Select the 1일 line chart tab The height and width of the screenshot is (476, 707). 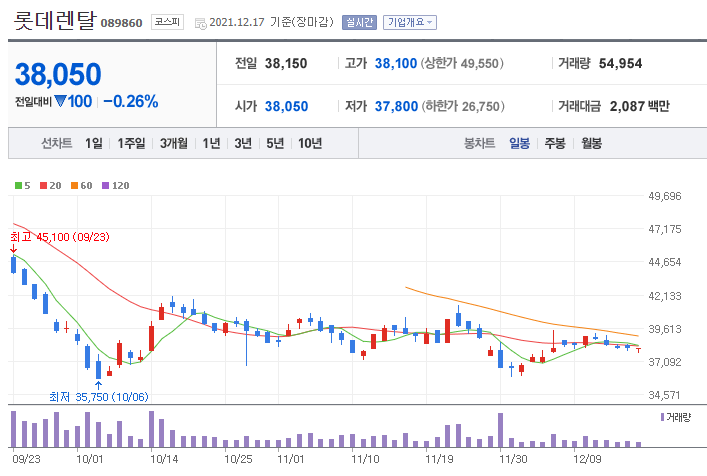tap(94, 143)
